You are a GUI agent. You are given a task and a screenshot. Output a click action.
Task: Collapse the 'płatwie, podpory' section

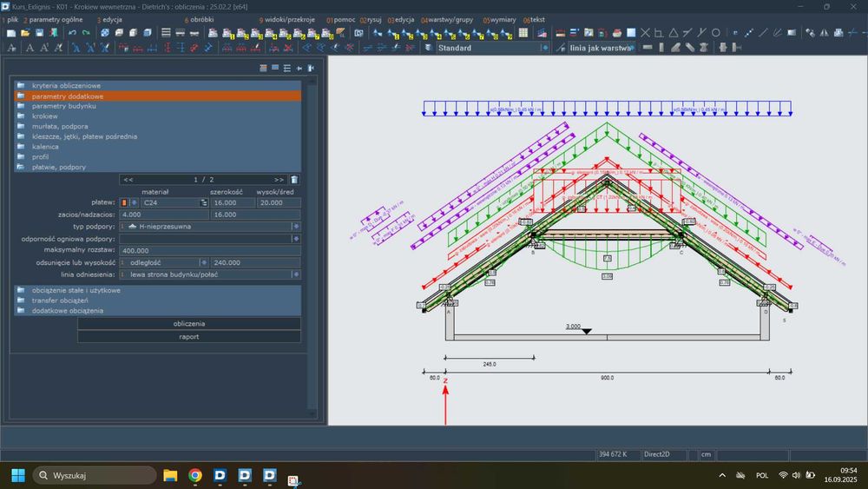(58, 167)
